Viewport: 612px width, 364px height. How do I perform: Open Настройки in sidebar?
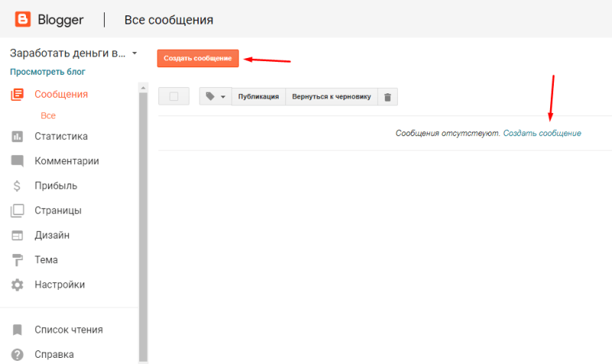[60, 284]
